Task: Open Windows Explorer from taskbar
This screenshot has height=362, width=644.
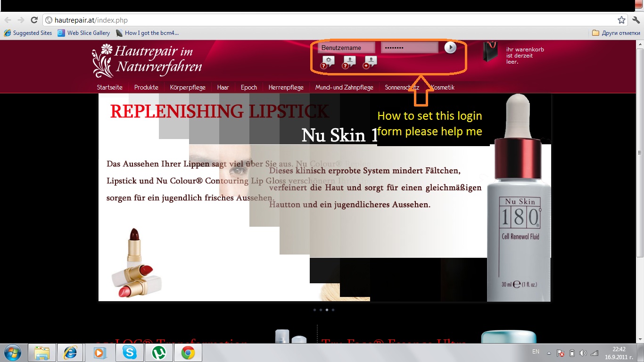Action: 42,353
